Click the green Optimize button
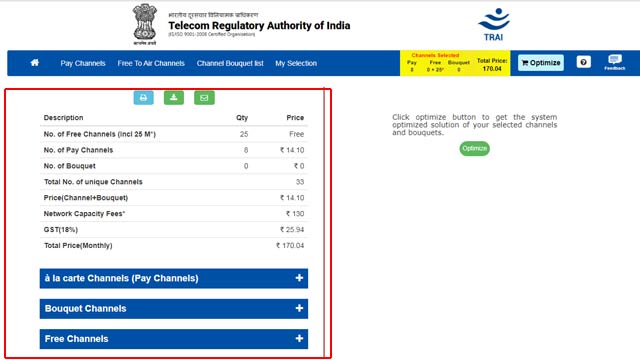This screenshot has width=640, height=360. point(474,148)
